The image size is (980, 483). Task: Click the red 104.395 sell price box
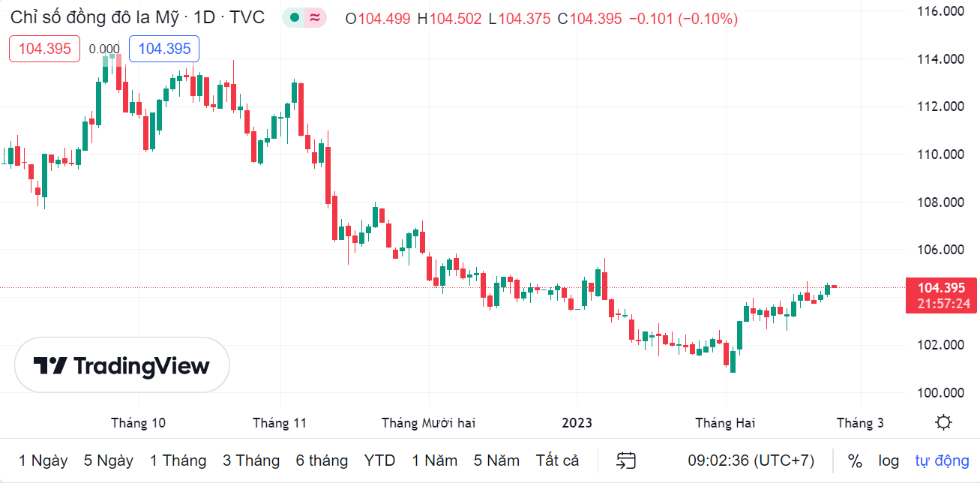tap(44, 49)
